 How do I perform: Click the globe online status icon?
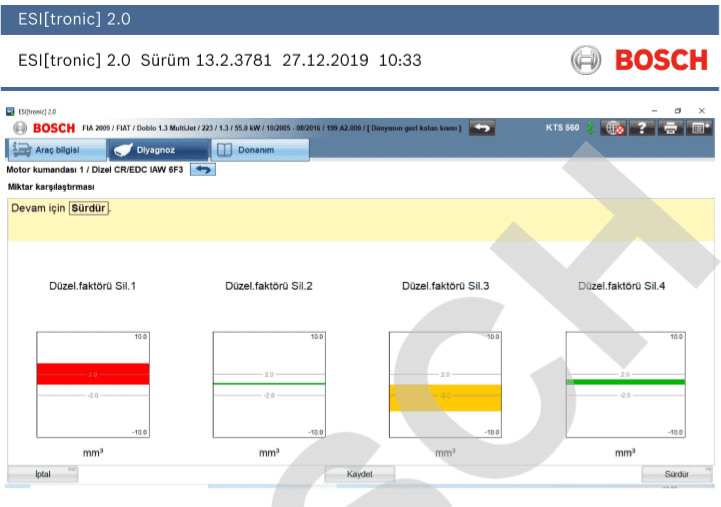coord(614,128)
